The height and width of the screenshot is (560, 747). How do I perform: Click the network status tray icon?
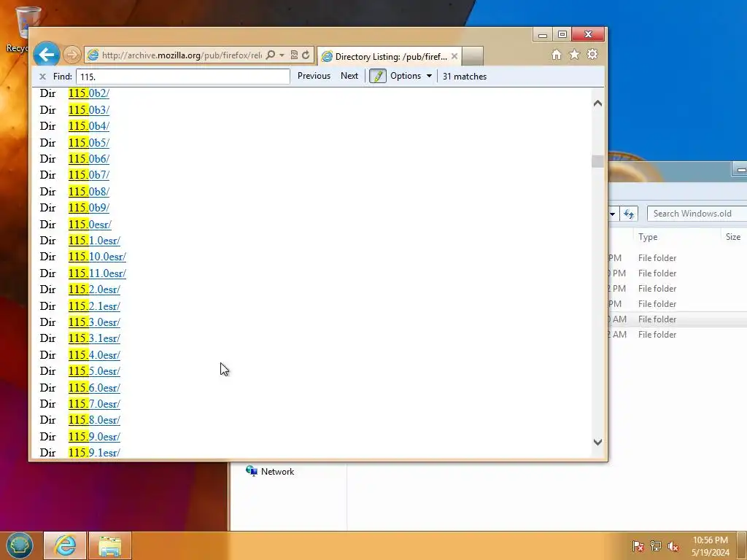point(656,546)
